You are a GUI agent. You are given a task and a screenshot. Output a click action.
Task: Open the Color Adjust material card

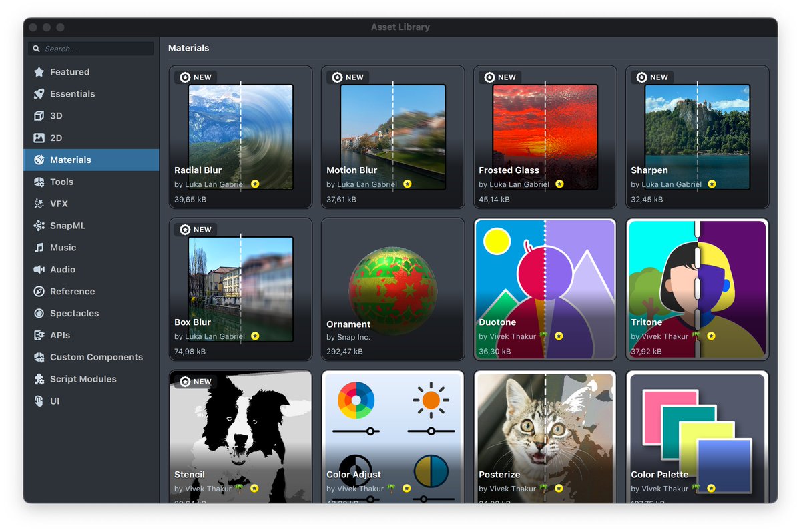[392, 437]
